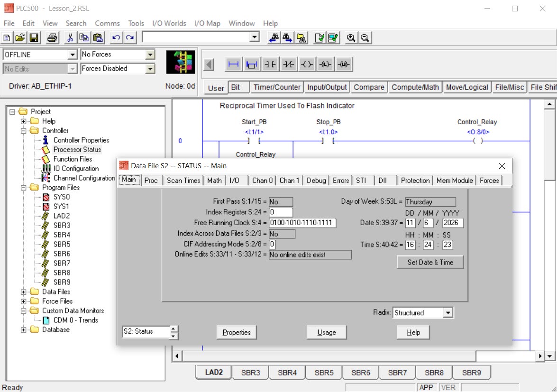Select Channel Configuration tree item
This screenshot has height=392, width=557.
click(x=84, y=178)
